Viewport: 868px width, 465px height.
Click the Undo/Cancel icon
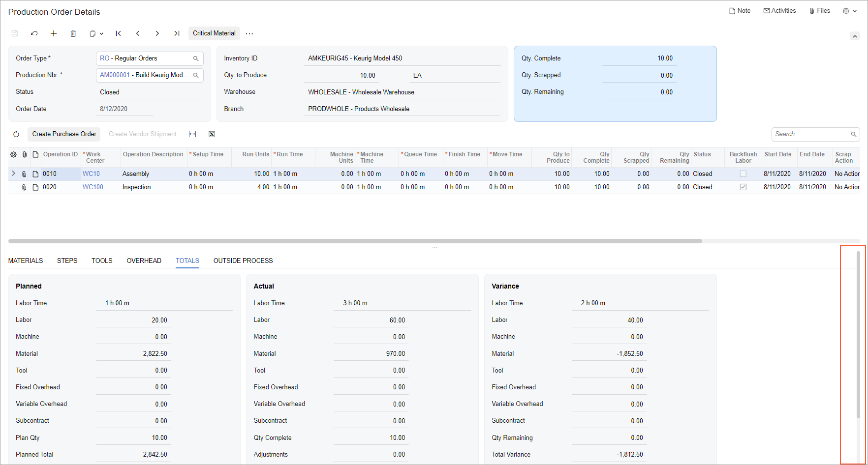(34, 33)
